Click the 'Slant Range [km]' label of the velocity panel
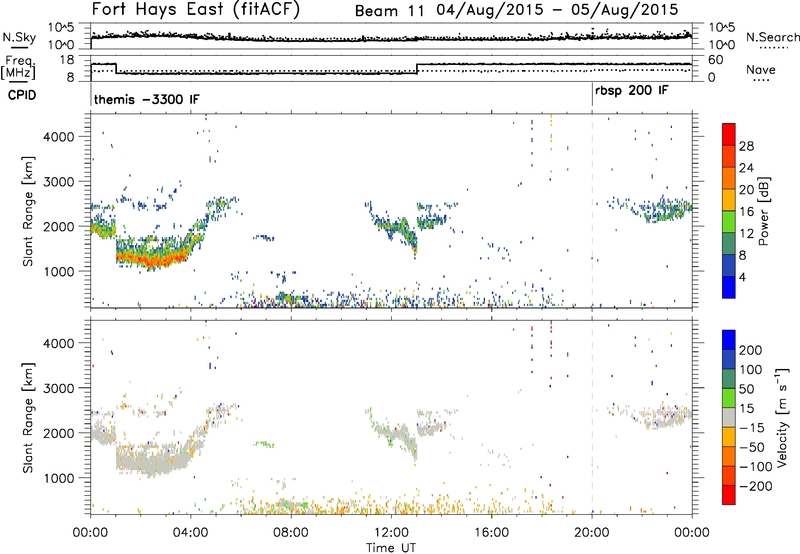The height and width of the screenshot is (554, 800). coord(28,417)
